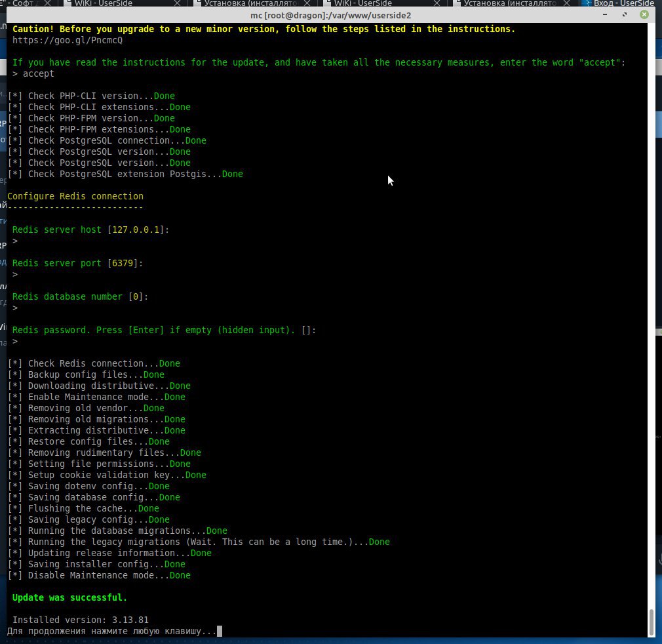Click the line Removing old vendor...Done
This screenshot has width=662, height=644.
pyautogui.click(x=86, y=408)
